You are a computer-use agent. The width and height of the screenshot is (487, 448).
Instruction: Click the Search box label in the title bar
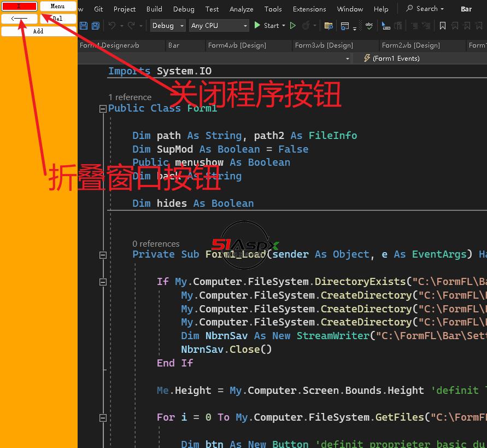point(427,9)
